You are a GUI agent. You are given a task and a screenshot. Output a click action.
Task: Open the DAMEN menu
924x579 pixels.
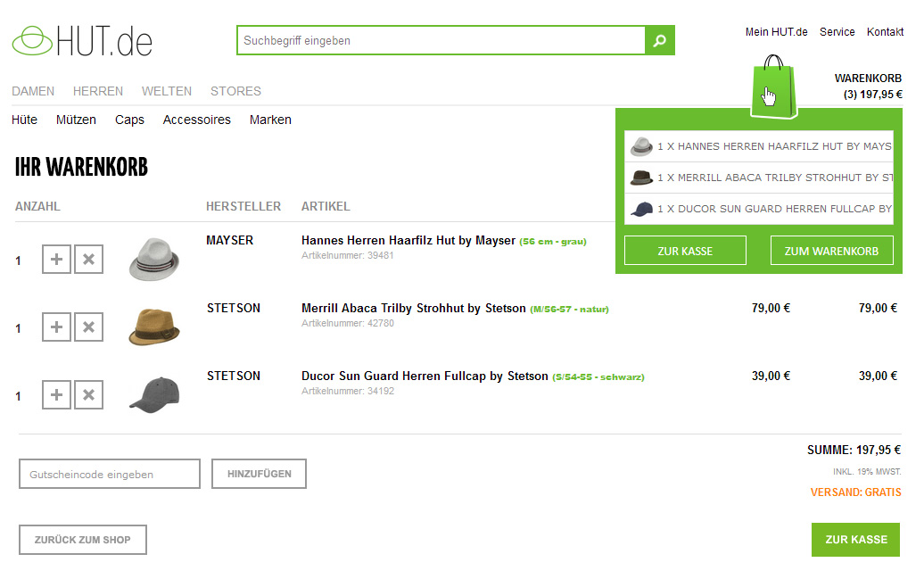coord(33,91)
